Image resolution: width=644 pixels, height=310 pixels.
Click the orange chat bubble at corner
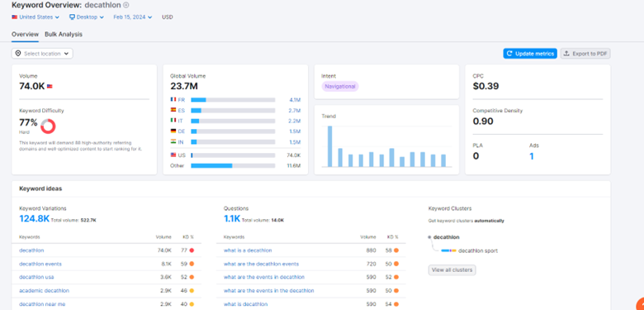click(x=640, y=304)
